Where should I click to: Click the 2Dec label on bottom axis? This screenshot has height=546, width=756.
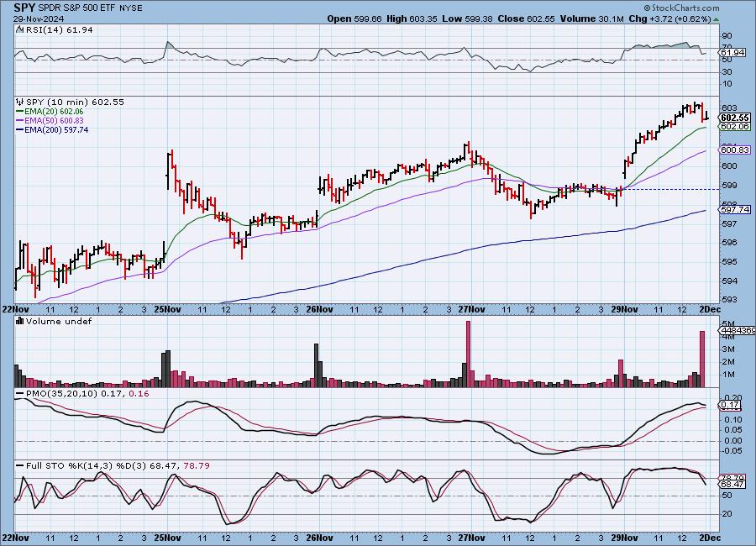(x=709, y=538)
